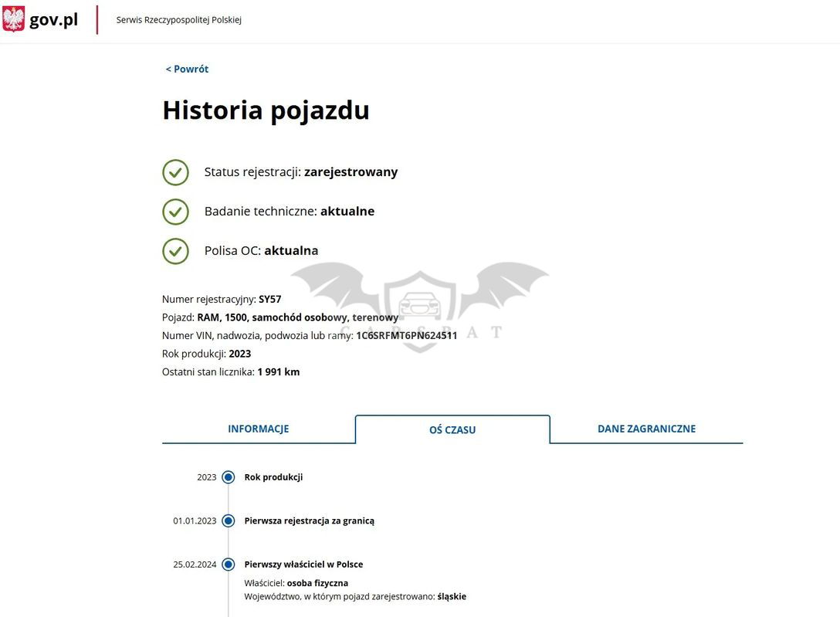Click the VIN number 1C6SRFMT6PN624511

[406, 336]
